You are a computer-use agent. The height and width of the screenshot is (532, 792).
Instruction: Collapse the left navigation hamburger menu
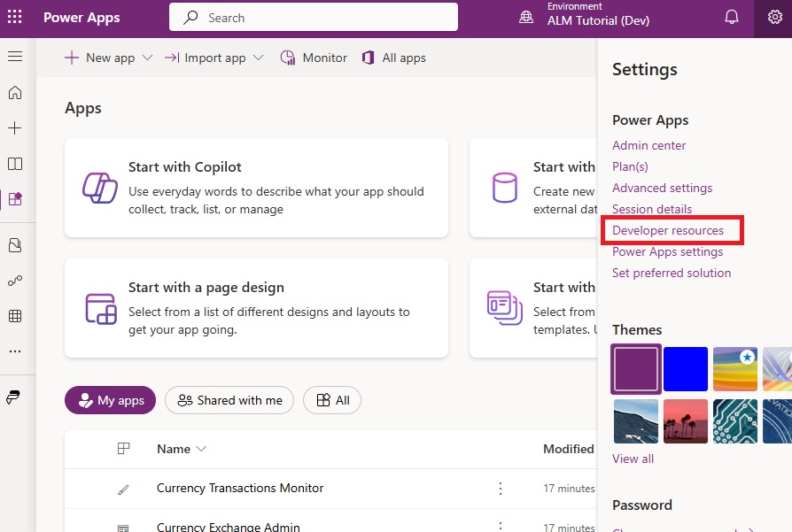[x=15, y=56]
